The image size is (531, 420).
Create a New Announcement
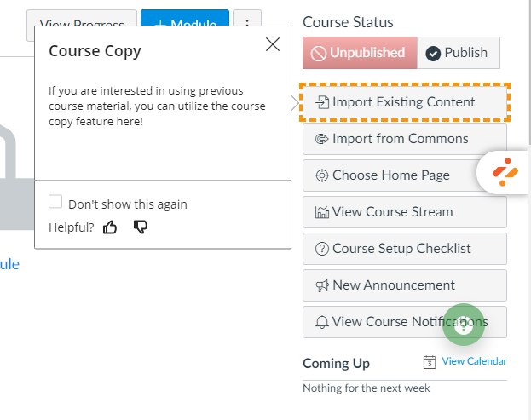click(405, 285)
